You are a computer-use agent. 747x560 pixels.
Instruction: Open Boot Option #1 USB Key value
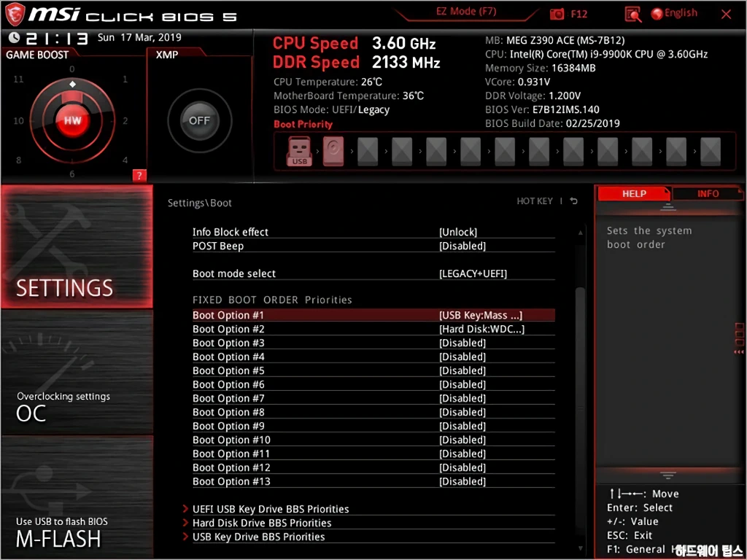[x=481, y=315]
